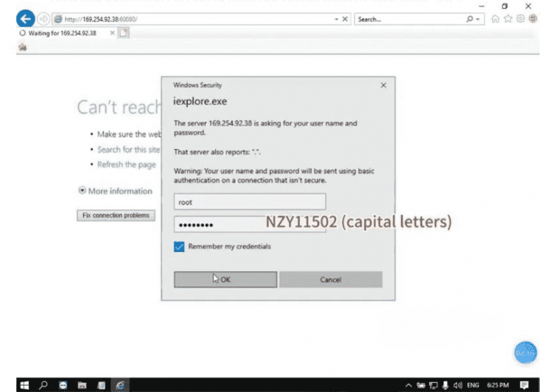
Task: Open the Action Center notification icon
Action: click(x=523, y=385)
